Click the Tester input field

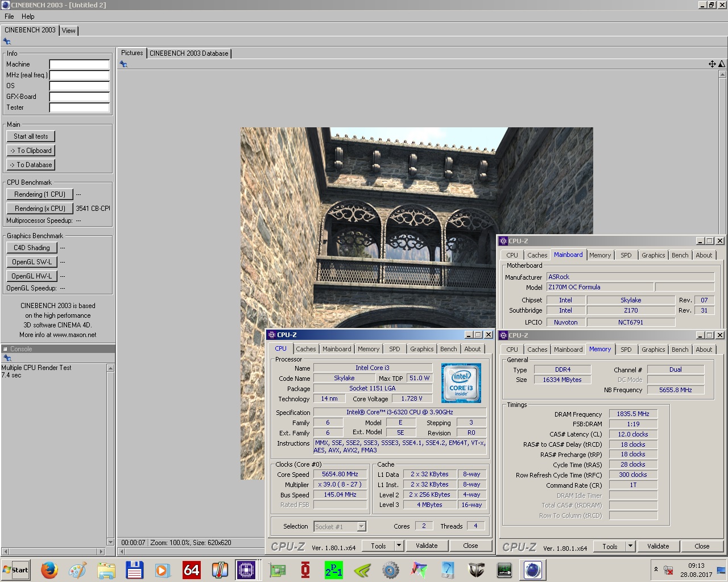tap(79, 107)
